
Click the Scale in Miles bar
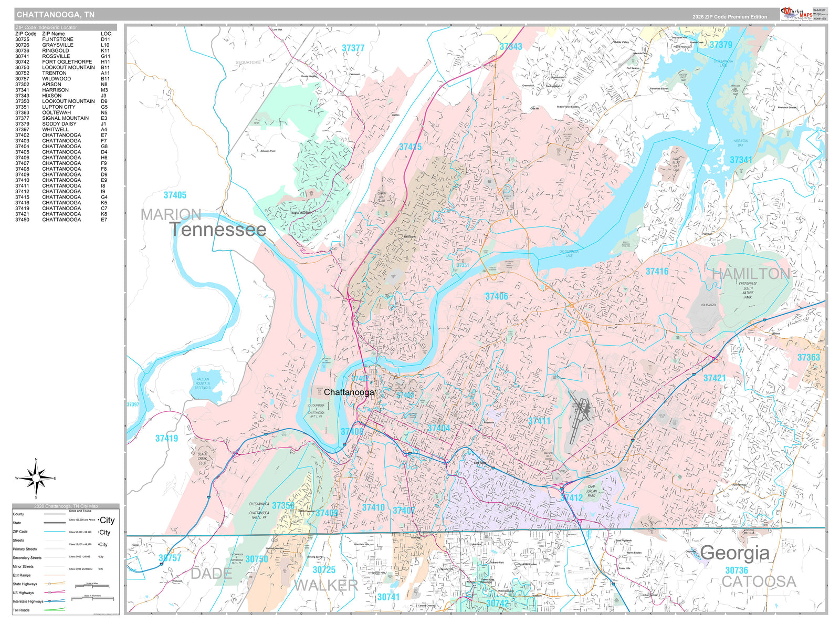[x=92, y=585]
